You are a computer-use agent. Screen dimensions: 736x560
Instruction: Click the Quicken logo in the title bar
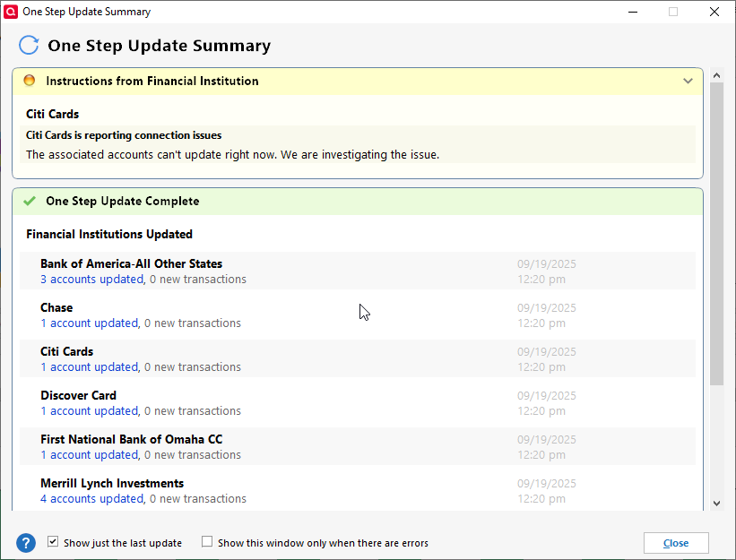tap(11, 12)
